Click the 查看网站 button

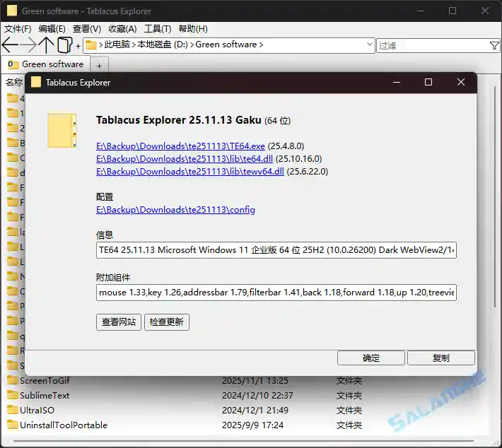click(x=119, y=322)
